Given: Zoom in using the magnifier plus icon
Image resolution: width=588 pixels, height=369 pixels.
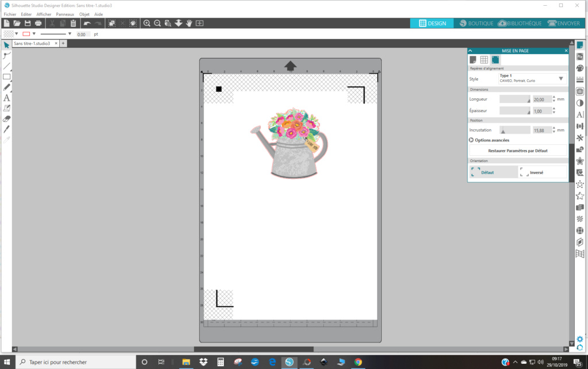Looking at the screenshot, I should click(x=147, y=23).
